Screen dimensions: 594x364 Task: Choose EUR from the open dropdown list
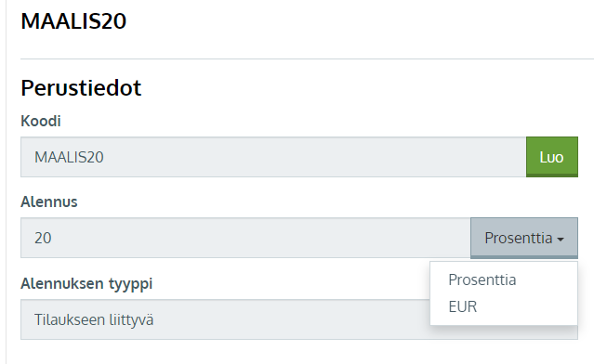click(x=463, y=306)
